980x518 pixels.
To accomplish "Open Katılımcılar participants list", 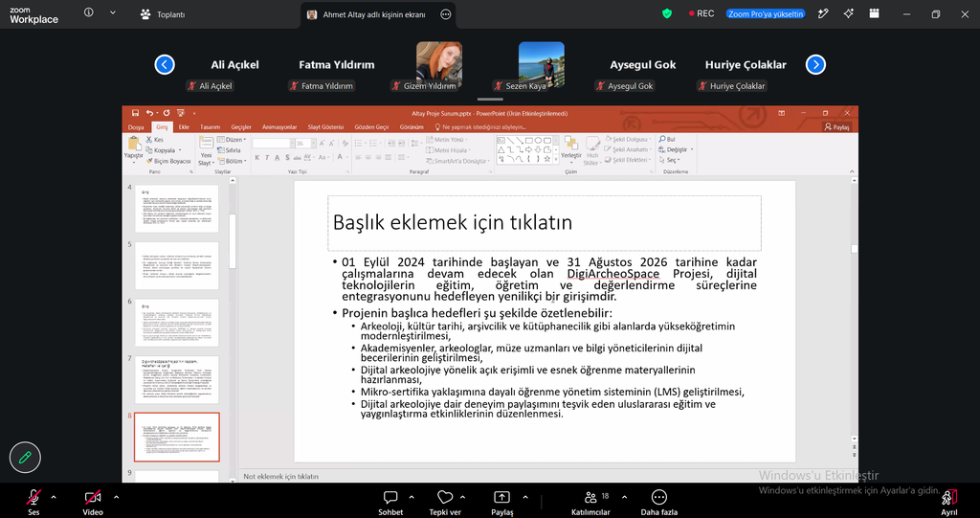I will point(590,502).
